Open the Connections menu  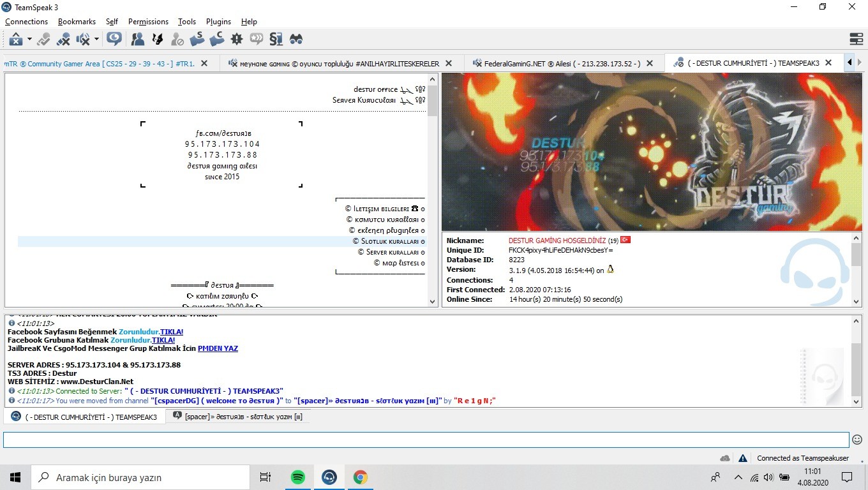coord(27,22)
